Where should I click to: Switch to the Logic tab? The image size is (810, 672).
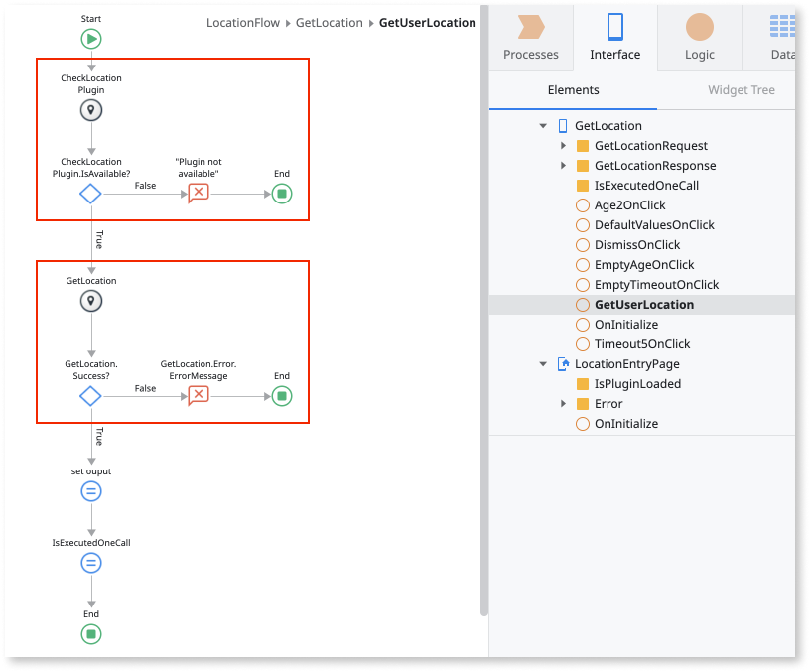point(699,39)
